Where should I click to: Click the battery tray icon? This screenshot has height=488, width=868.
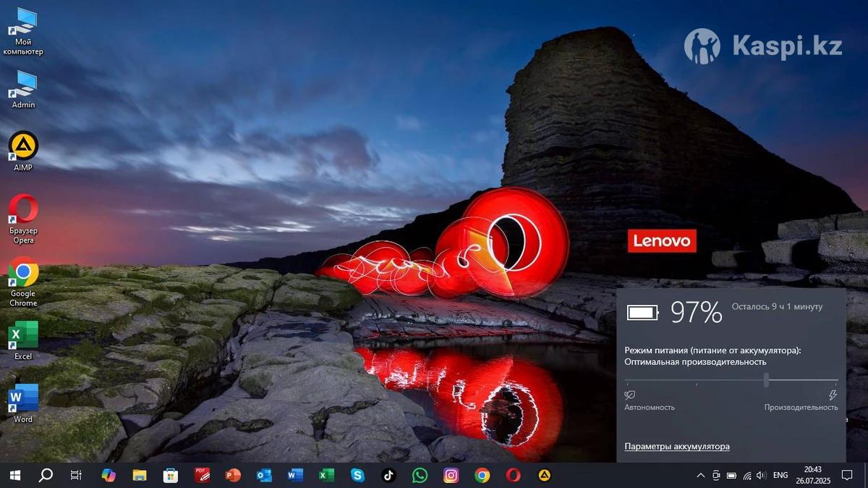(731, 476)
